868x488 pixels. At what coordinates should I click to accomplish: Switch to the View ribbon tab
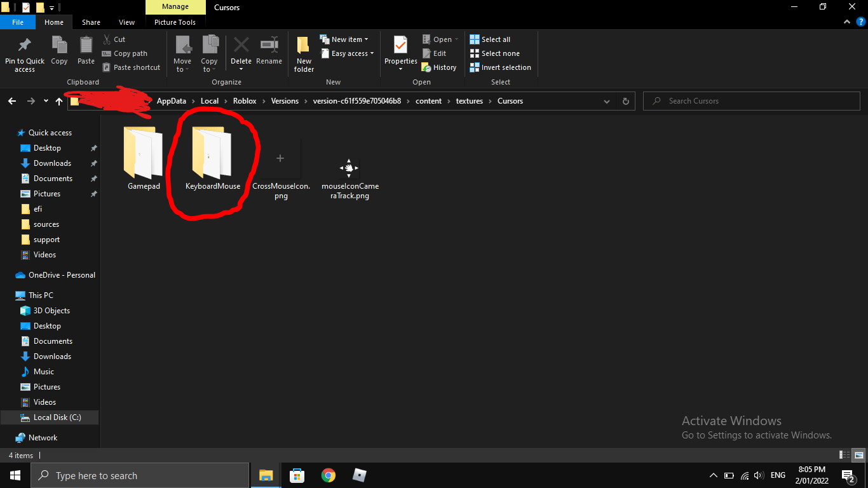tap(127, 22)
